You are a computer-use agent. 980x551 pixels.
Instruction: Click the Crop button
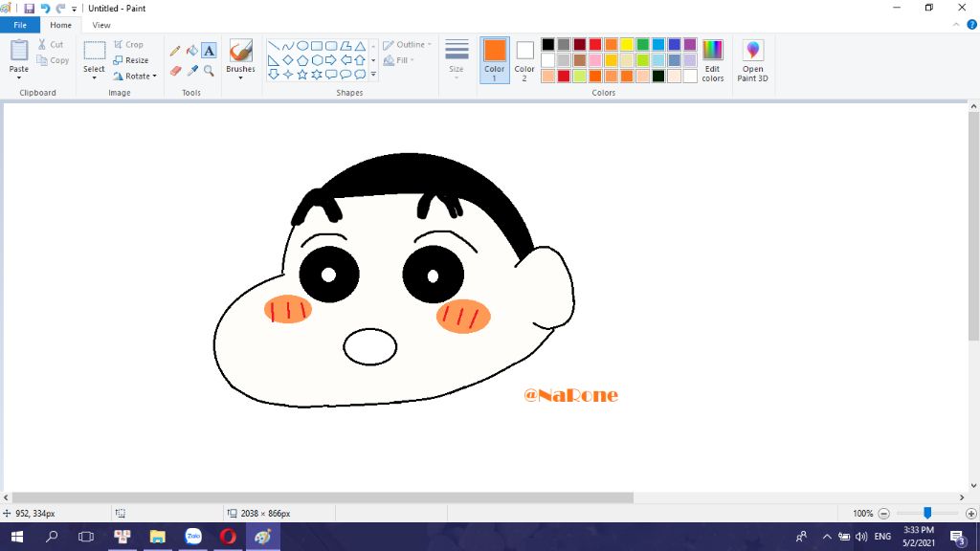click(128, 44)
